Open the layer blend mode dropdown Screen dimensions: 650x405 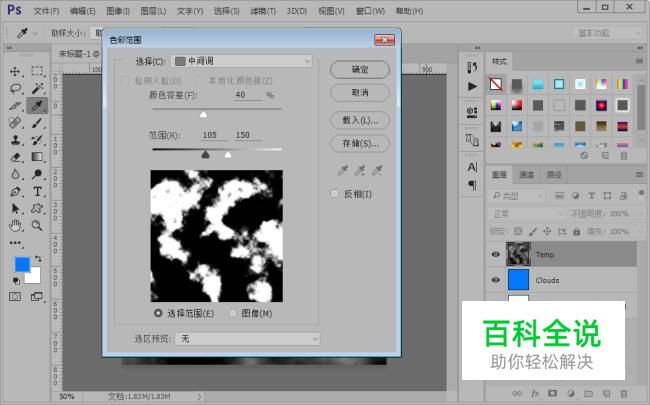(526, 213)
